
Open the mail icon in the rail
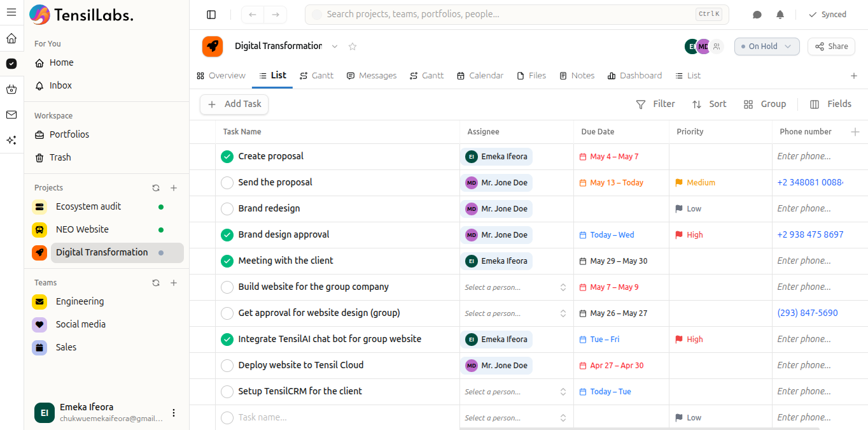11,115
